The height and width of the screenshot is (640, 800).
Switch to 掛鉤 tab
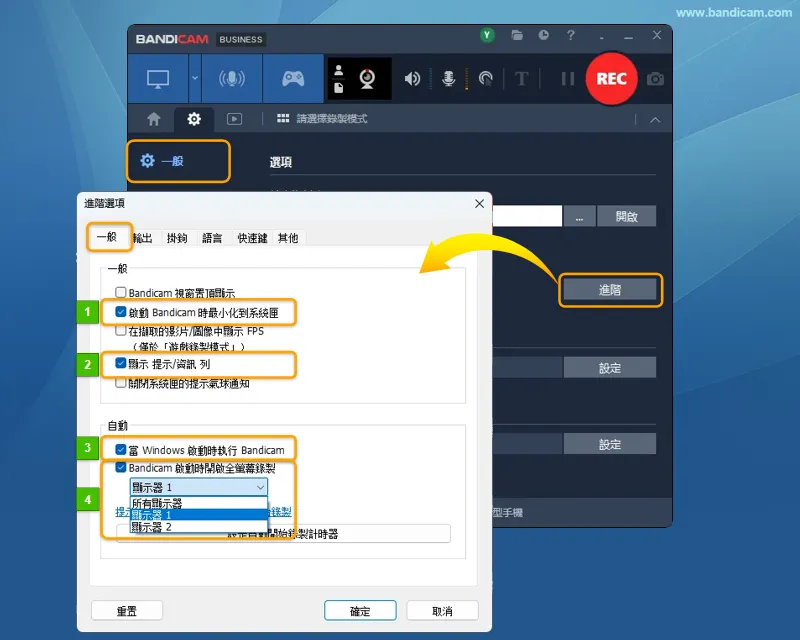click(x=177, y=238)
